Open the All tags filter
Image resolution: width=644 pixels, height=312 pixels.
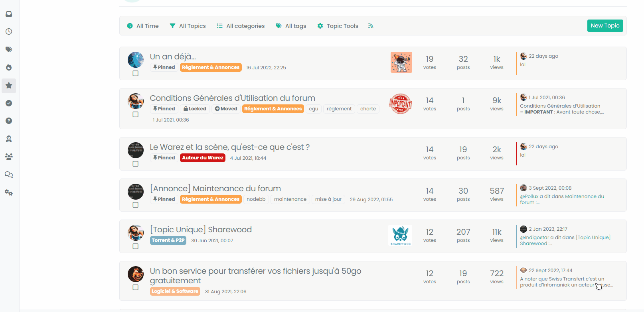[291, 26]
